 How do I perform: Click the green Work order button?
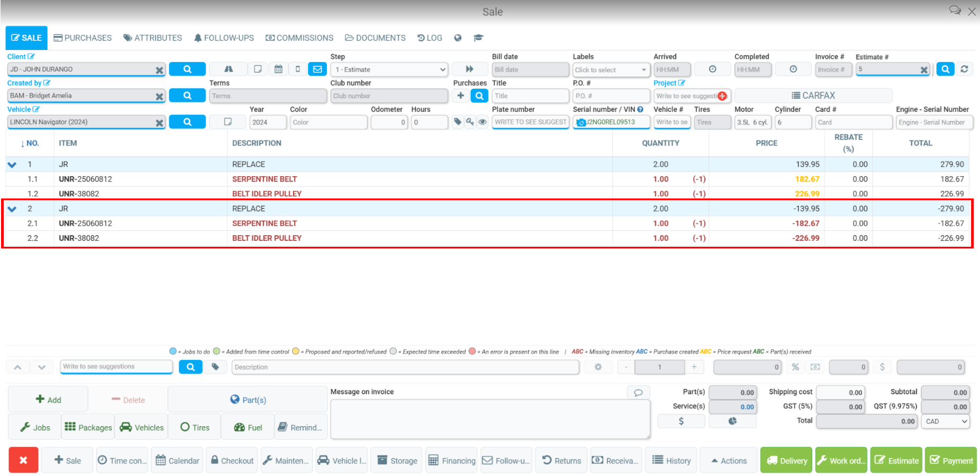tap(841, 460)
